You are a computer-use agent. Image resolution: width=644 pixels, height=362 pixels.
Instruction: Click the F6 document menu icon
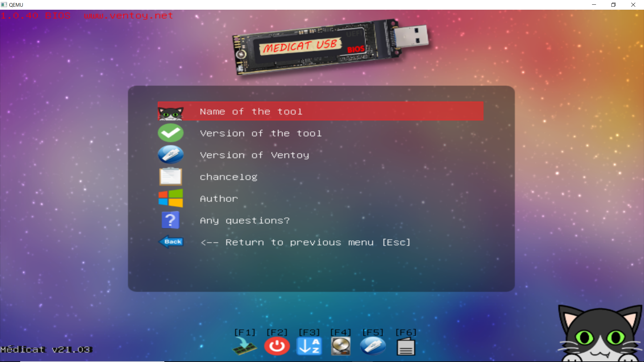coord(406,346)
